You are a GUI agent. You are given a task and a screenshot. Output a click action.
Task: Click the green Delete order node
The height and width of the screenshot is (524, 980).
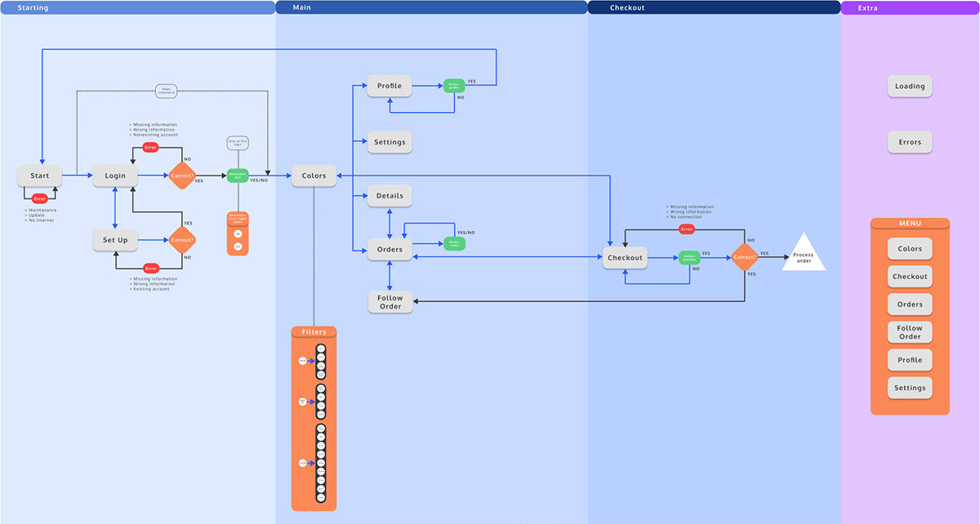[454, 243]
